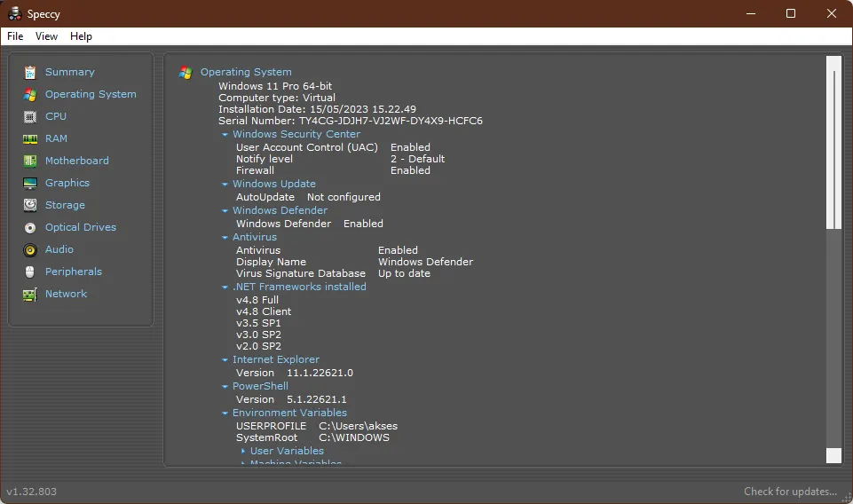Click the Peripherals mouse icon
Image resolution: width=853 pixels, height=504 pixels.
(x=30, y=272)
